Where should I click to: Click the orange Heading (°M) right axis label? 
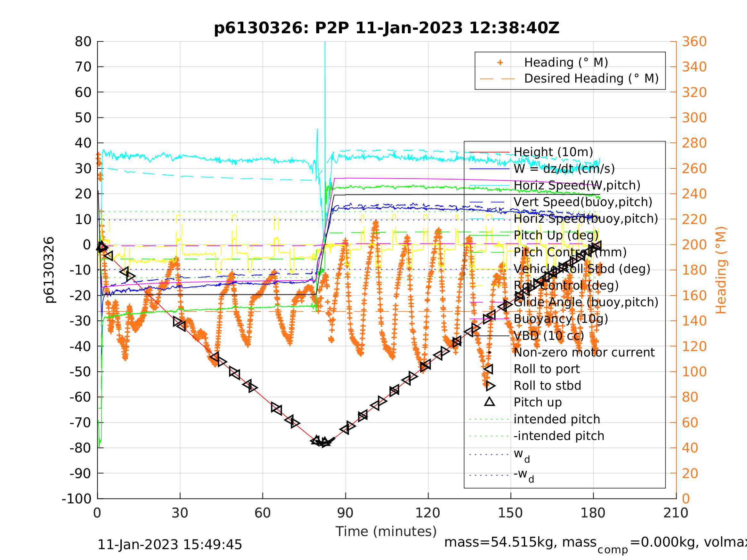(x=721, y=270)
